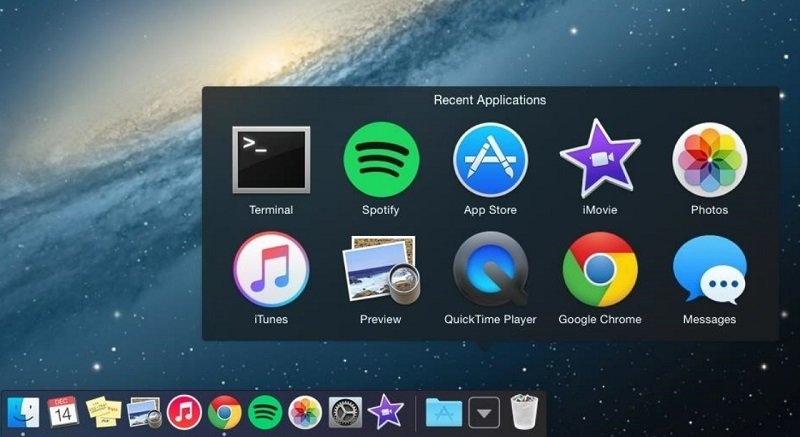Image resolution: width=800 pixels, height=437 pixels.
Task: Click the iMovie star icon in the Dock
Action: pyautogui.click(x=384, y=411)
